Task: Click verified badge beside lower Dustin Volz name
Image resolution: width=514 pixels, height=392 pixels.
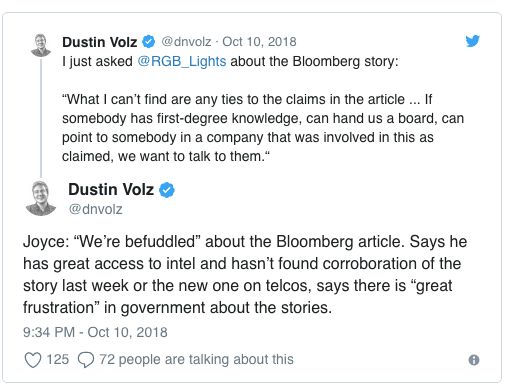Action: tap(167, 190)
